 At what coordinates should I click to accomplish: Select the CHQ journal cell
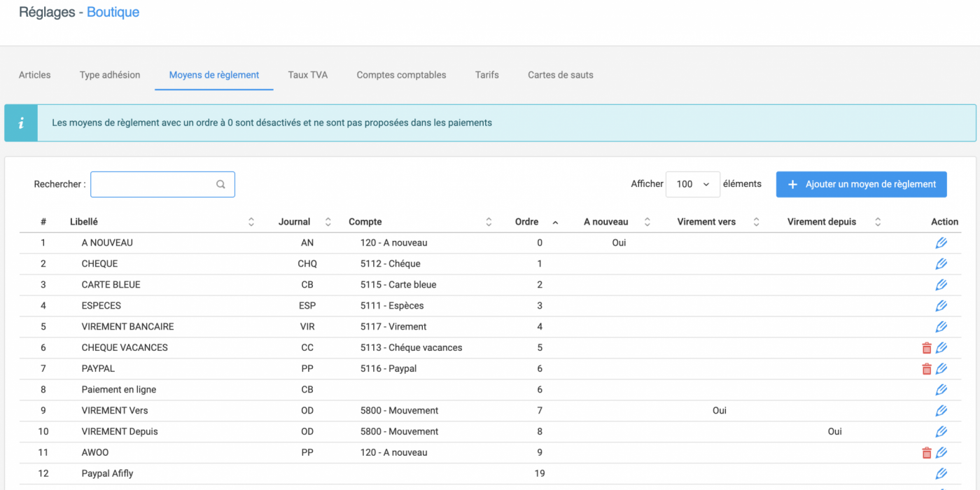(x=307, y=264)
